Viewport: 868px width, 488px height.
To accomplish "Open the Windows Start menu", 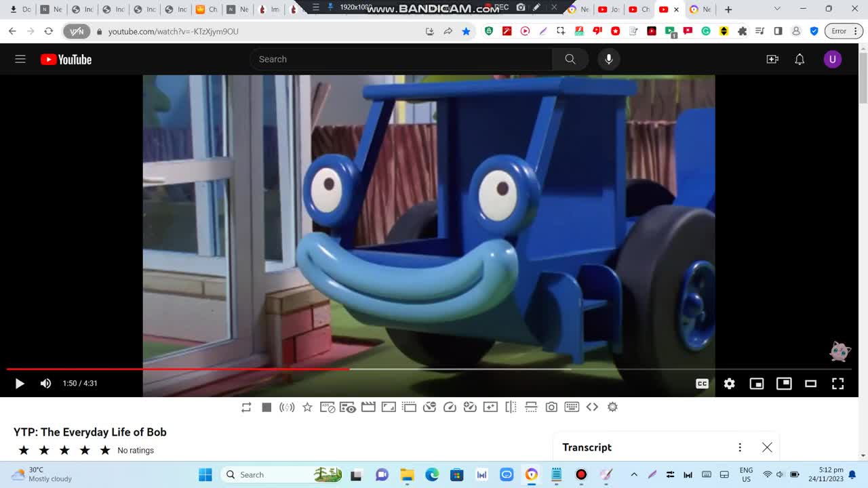I will [205, 475].
